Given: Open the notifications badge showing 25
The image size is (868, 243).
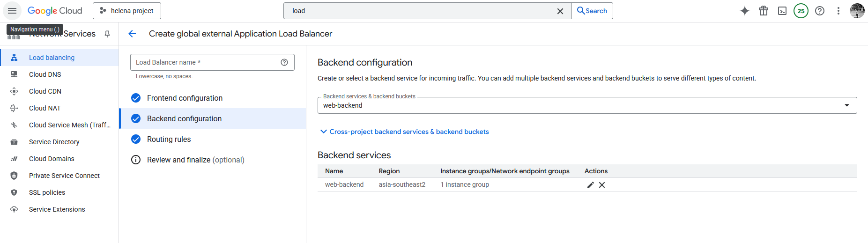Looking at the screenshot, I should click(x=801, y=11).
